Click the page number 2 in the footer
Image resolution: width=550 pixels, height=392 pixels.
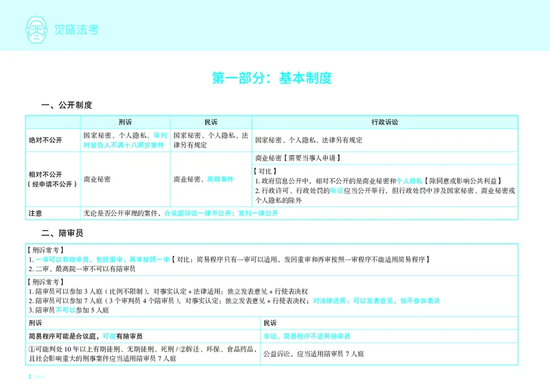(30, 377)
